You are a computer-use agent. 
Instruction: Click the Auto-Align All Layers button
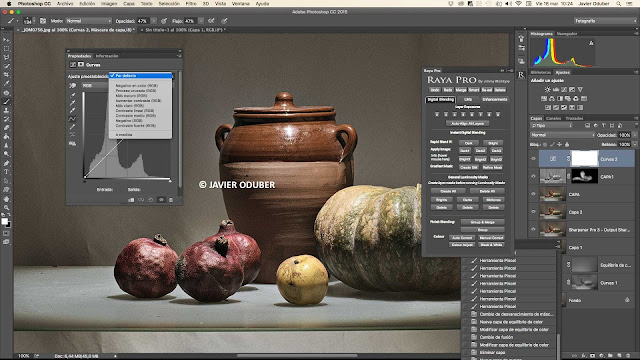(467, 123)
